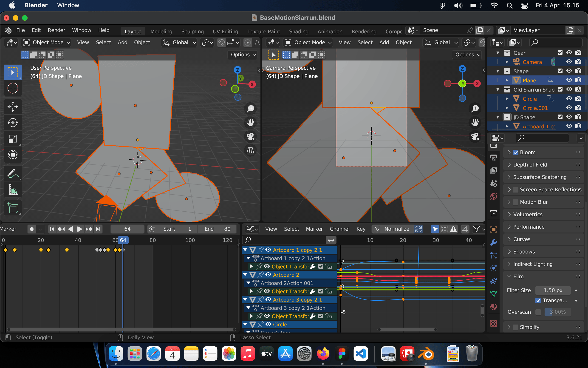Open the Material properties tab icon
Viewport: 588px width, 368px height.
click(x=493, y=307)
